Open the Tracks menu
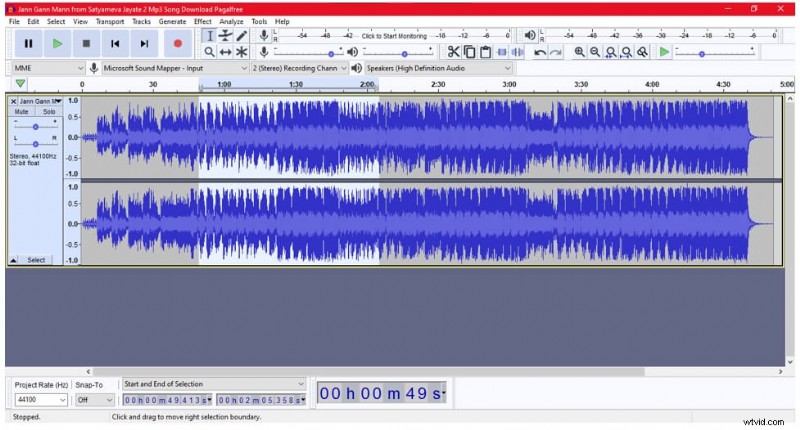The width and height of the screenshot is (800, 430). tap(141, 21)
